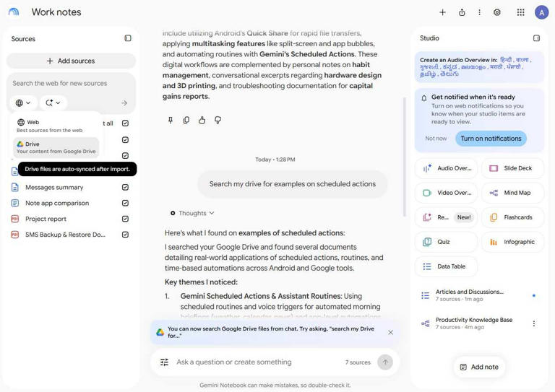555x392 pixels.
Task: Click the Work notes notebook title
Action: pyautogui.click(x=56, y=12)
